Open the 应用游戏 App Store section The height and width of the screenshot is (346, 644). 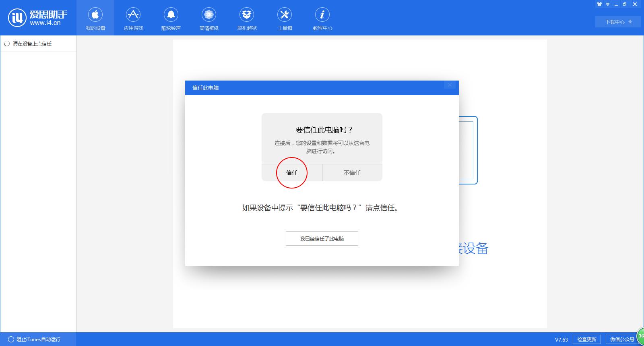click(133, 18)
